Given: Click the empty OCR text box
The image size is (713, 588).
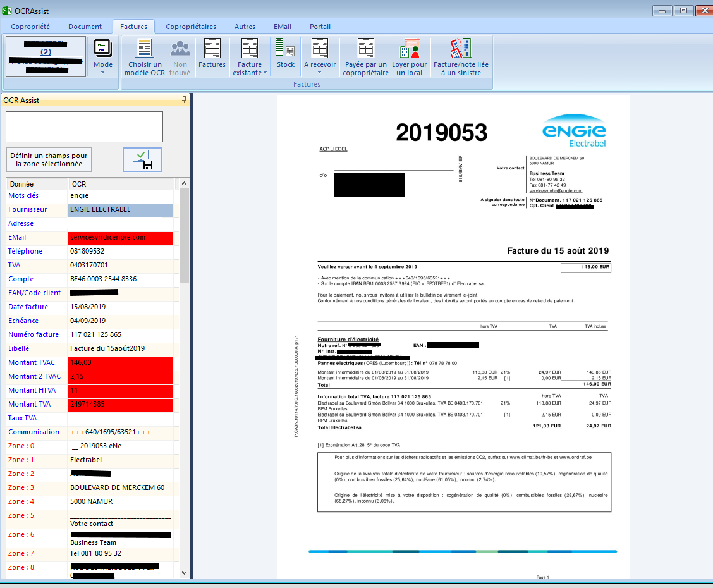Looking at the screenshot, I should (x=84, y=127).
